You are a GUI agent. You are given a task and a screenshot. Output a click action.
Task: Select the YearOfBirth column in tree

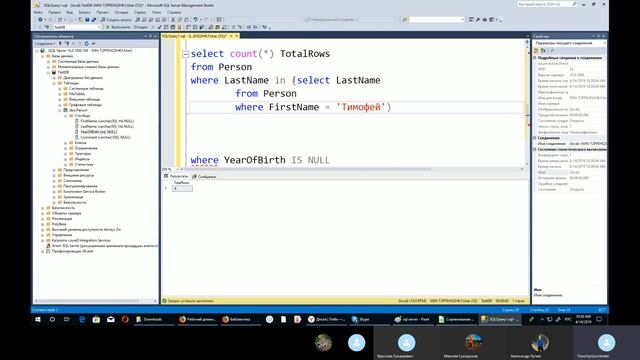99,132
